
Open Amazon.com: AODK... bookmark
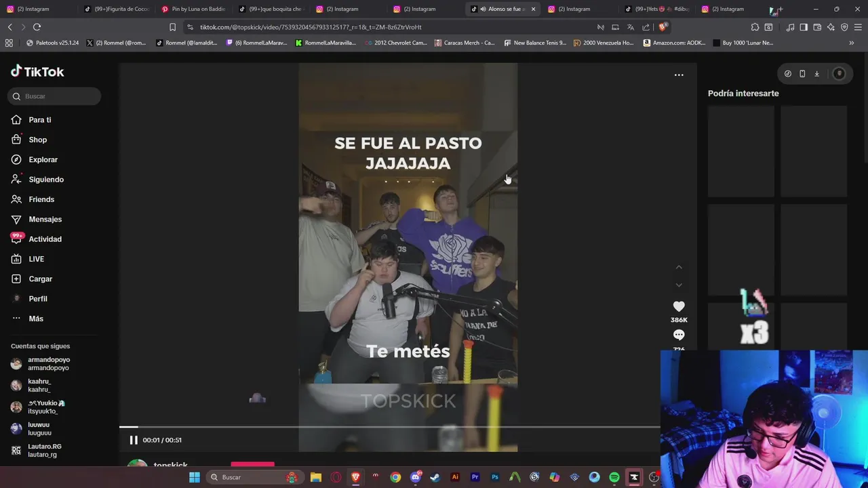(x=674, y=43)
